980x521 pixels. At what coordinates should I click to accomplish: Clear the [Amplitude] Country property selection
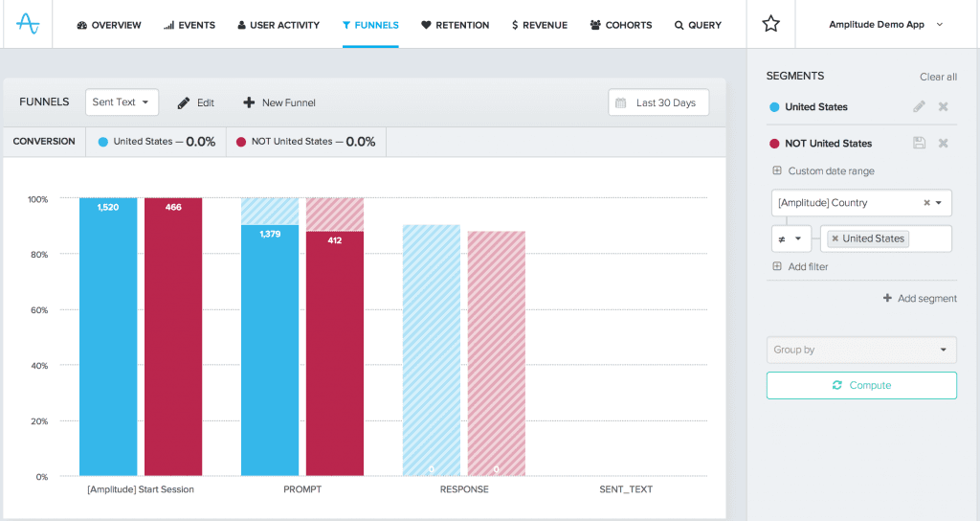[926, 203]
